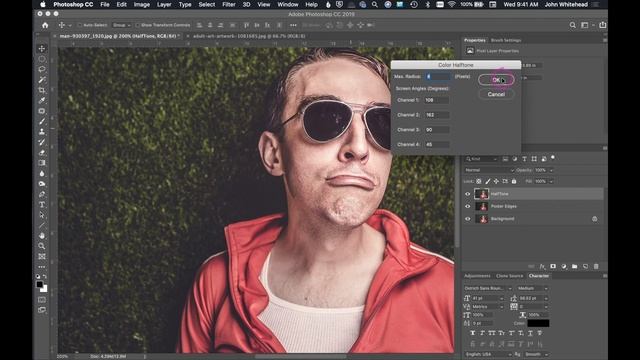This screenshot has width=640, height=360.
Task: Toggle visibility of HalfTone layer
Action: [468, 194]
